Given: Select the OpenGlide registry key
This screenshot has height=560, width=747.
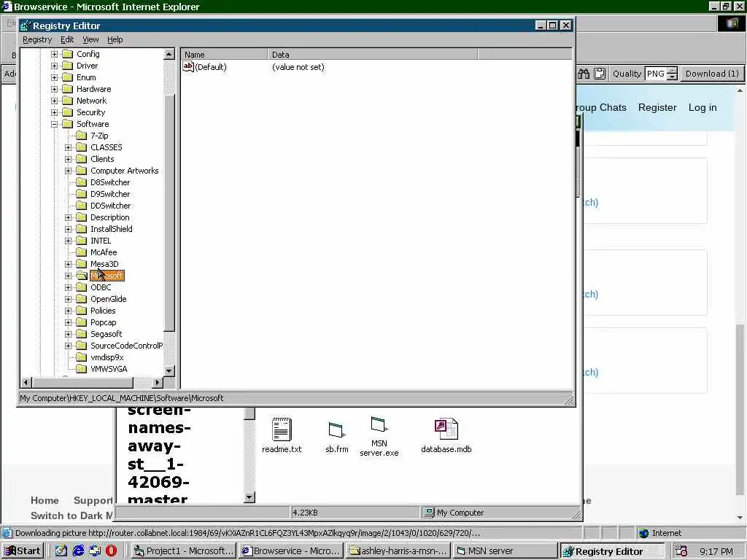Looking at the screenshot, I should 108,299.
